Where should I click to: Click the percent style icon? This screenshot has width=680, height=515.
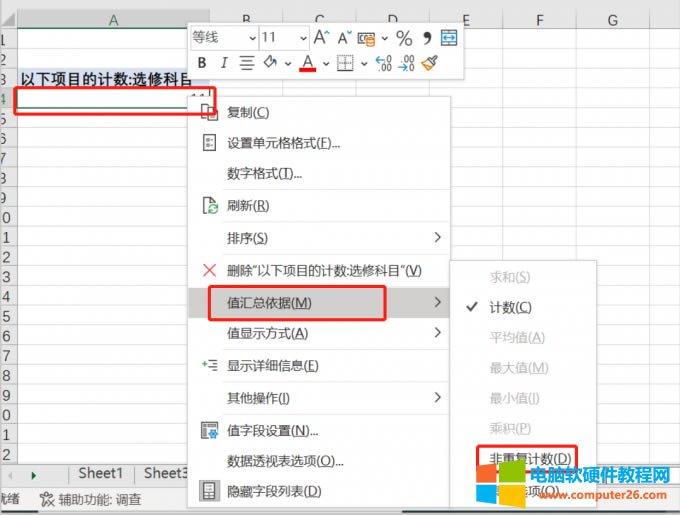pos(404,38)
